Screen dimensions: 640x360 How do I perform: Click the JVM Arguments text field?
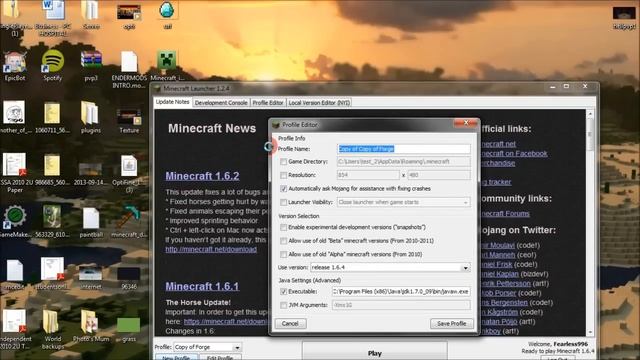click(401, 305)
